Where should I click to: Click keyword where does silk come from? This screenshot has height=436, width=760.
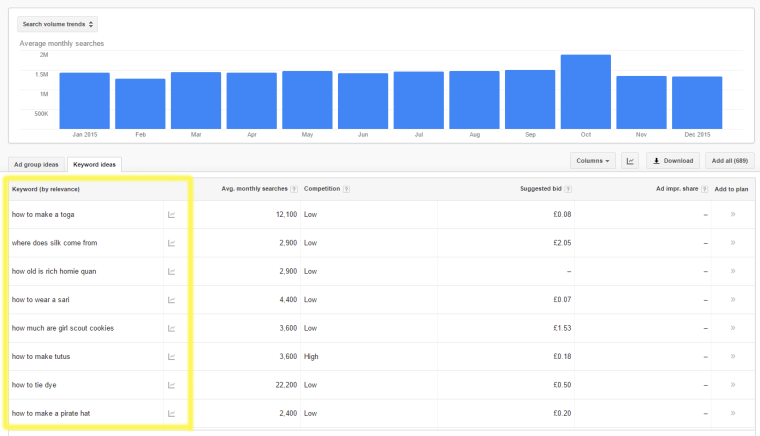(x=54, y=243)
